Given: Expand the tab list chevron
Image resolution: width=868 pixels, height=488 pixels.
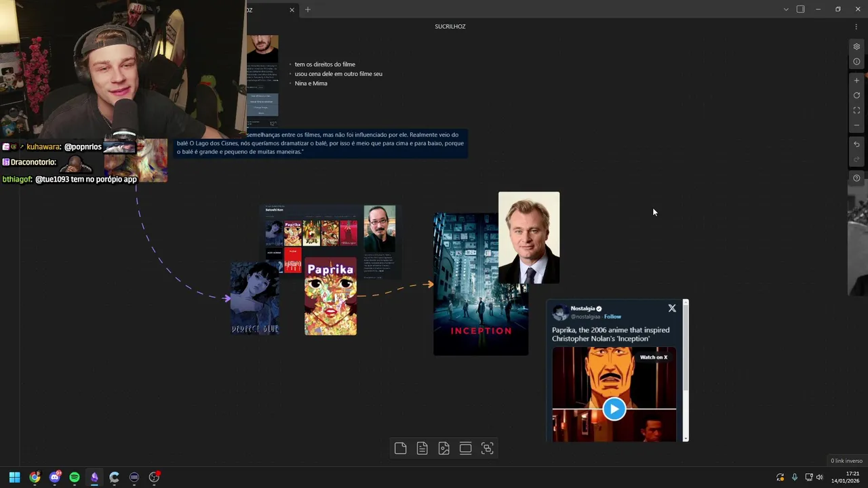Looking at the screenshot, I should click(x=785, y=9).
